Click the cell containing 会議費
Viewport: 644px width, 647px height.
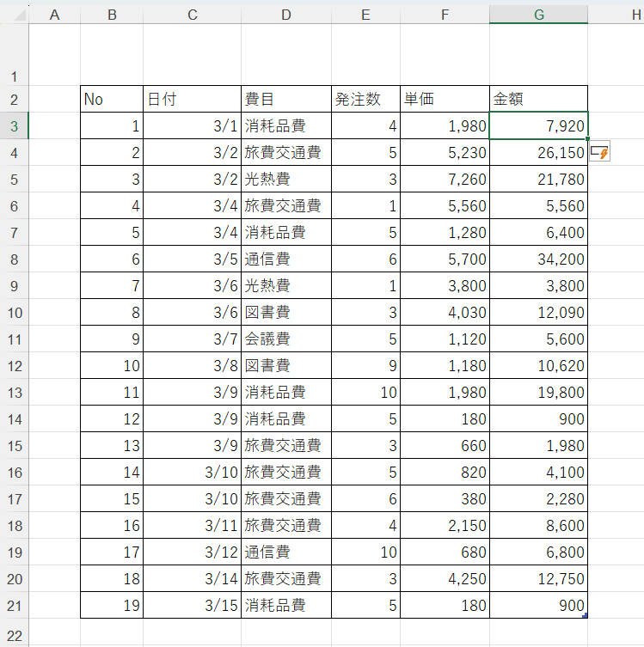pyautogui.click(x=286, y=339)
